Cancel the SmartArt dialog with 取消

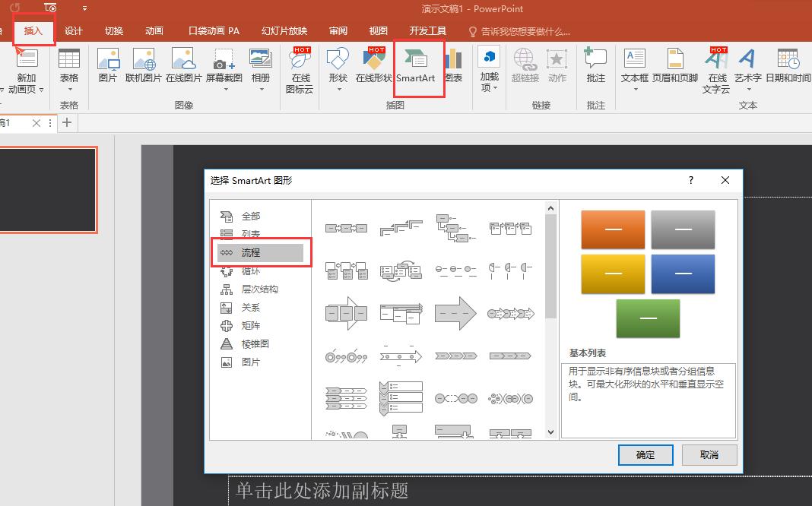709,454
